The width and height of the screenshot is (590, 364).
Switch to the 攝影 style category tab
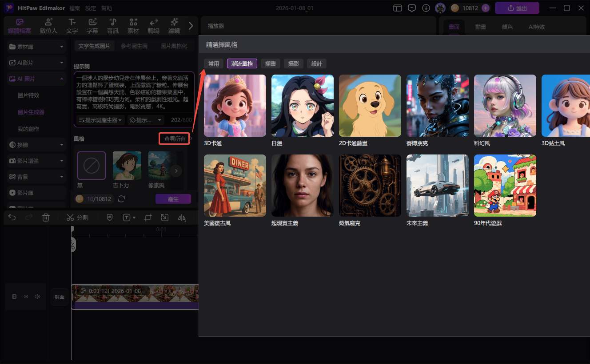293,63
